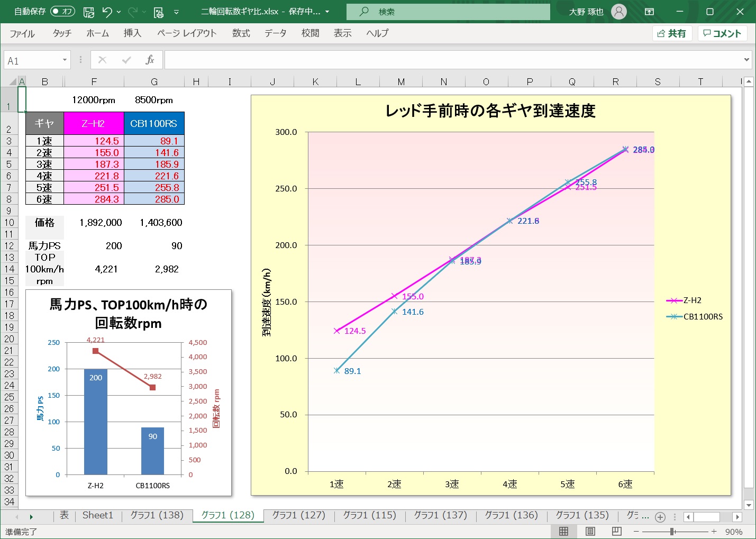This screenshot has width=756, height=539.
Task: Click into the formula bar field
Action: [x=454, y=60]
